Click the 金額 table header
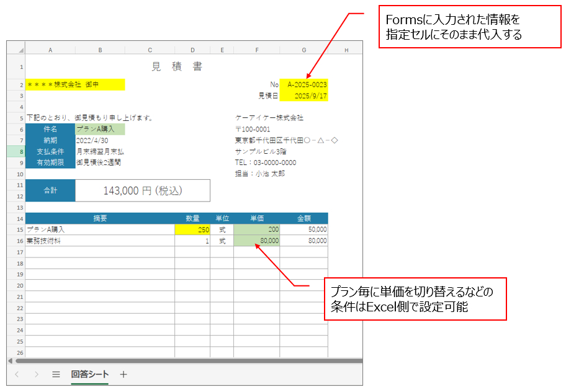This screenshot has height=392, width=566. point(304,218)
